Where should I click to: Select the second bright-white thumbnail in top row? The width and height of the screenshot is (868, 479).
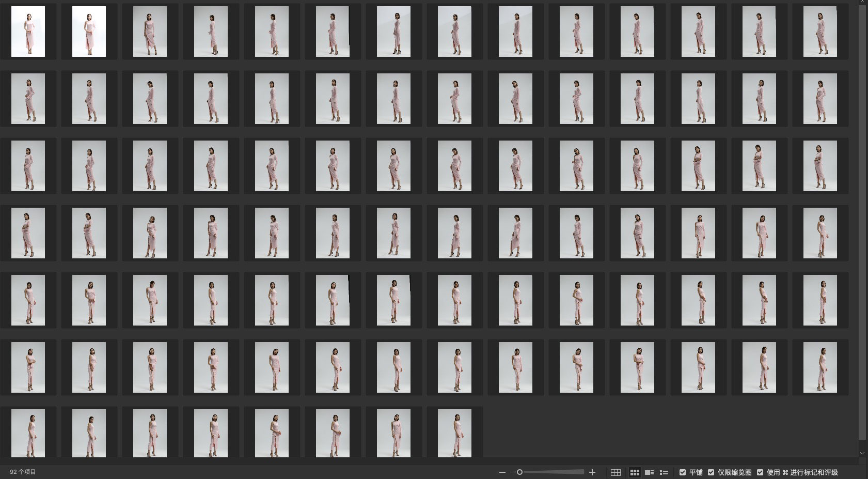[89, 32]
